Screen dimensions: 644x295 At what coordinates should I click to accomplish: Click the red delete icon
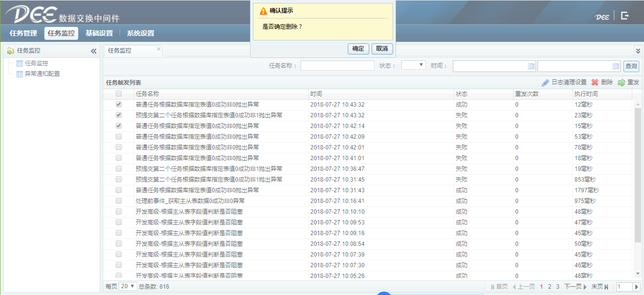pos(595,83)
